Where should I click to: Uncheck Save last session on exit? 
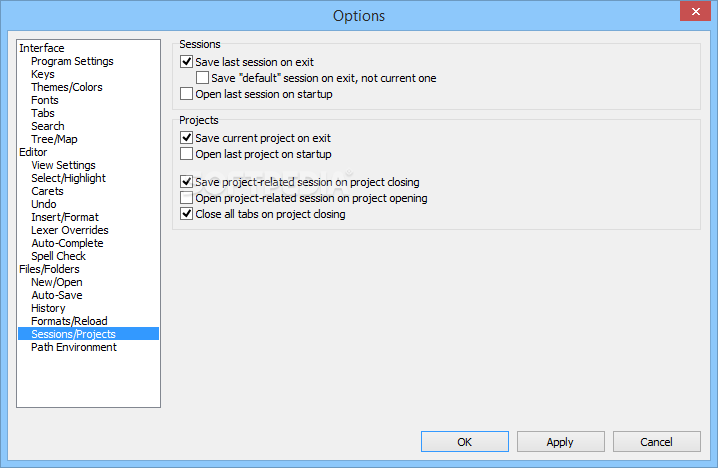(x=186, y=61)
